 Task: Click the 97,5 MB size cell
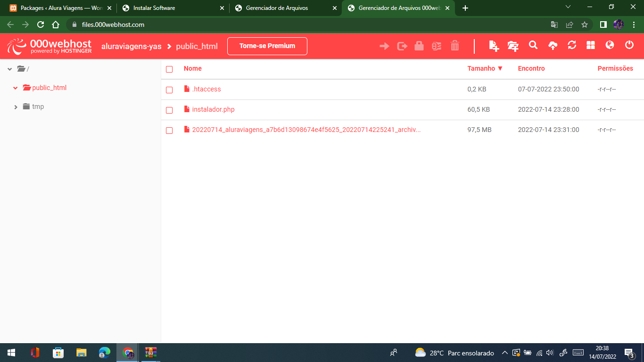coord(479,130)
